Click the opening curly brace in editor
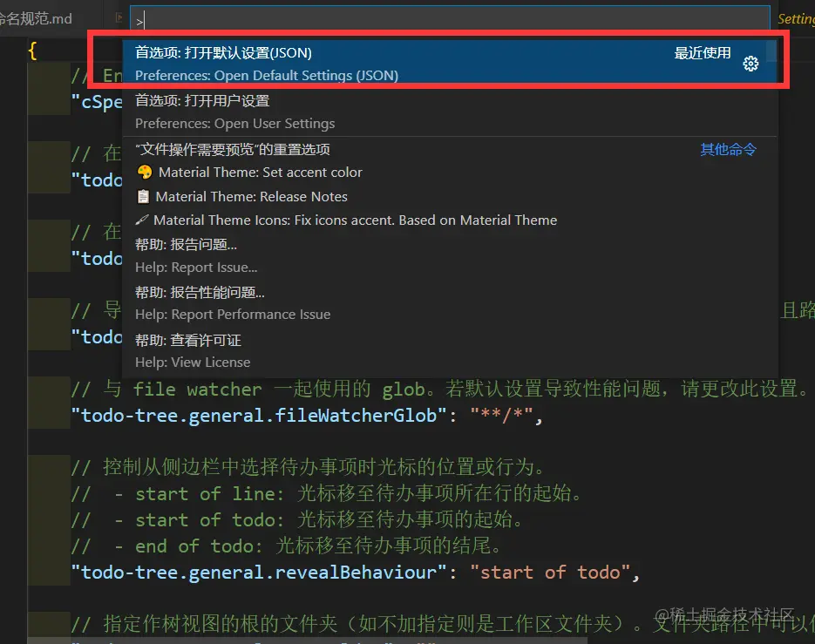 tap(33, 51)
